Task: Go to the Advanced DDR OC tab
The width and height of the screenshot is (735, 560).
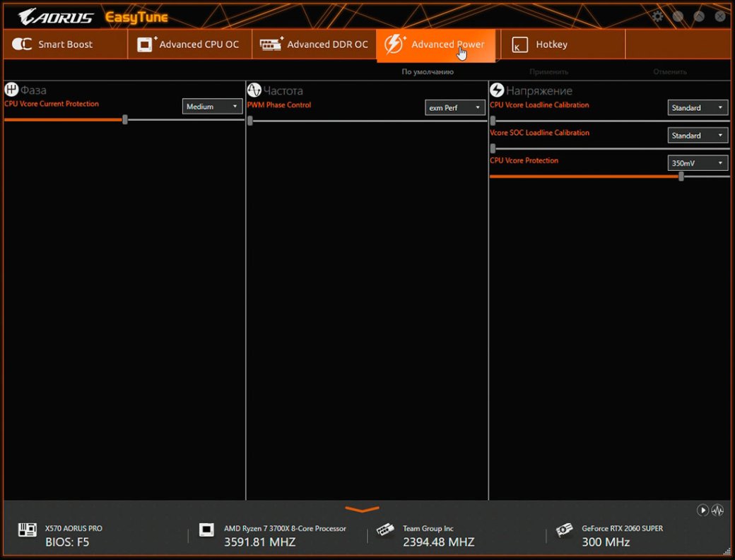Action: 314,44
